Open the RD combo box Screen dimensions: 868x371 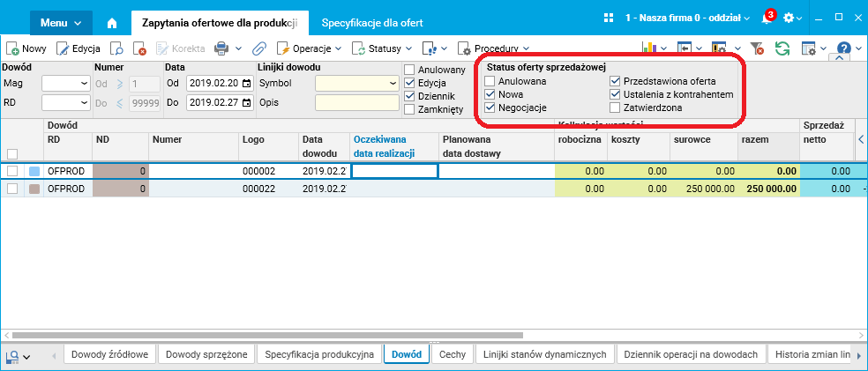pyautogui.click(x=66, y=103)
